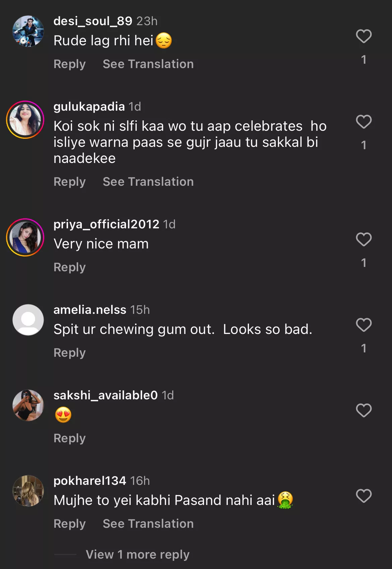Reply to sakshi_available0's comment

(70, 438)
